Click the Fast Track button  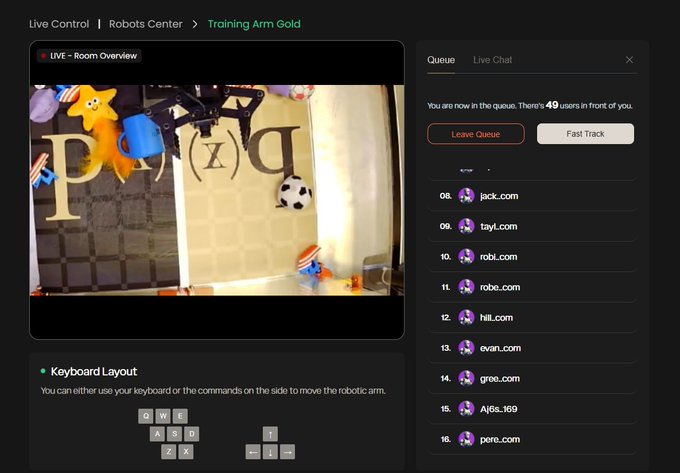585,134
